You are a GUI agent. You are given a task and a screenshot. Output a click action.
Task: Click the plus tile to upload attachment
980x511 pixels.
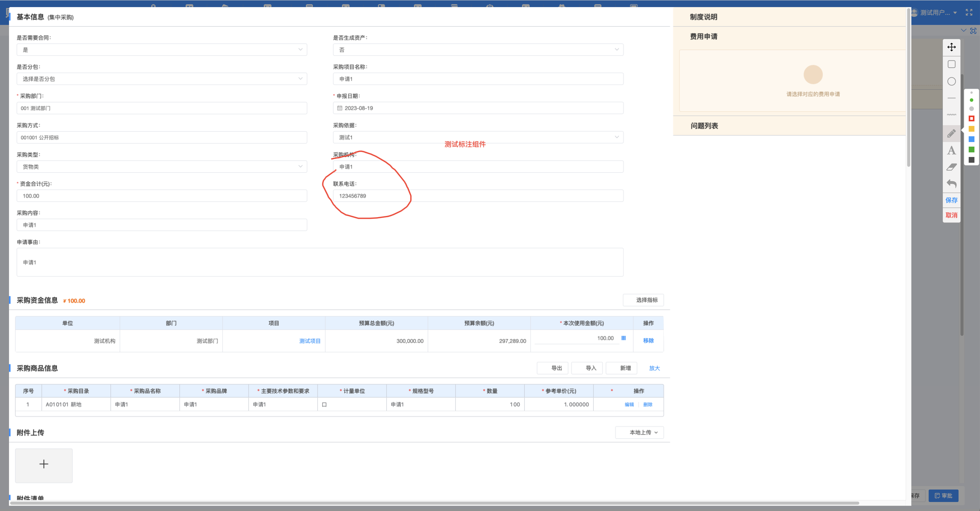point(44,465)
